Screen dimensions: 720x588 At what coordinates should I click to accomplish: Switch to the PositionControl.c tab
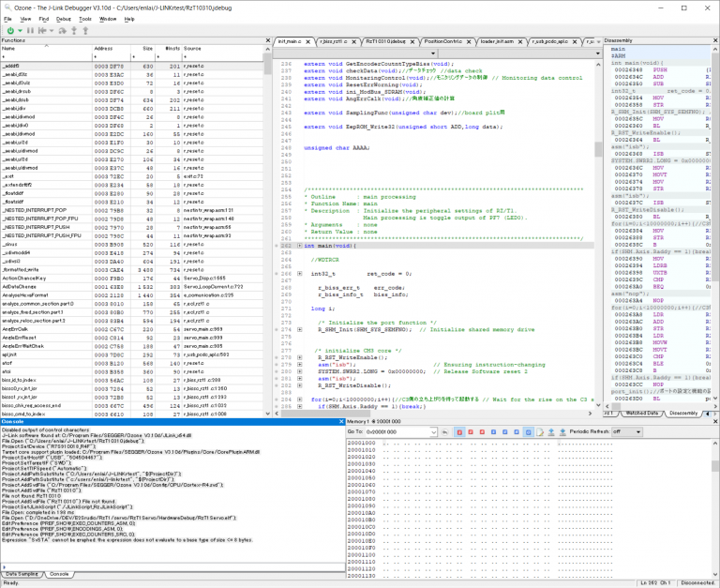click(442, 42)
